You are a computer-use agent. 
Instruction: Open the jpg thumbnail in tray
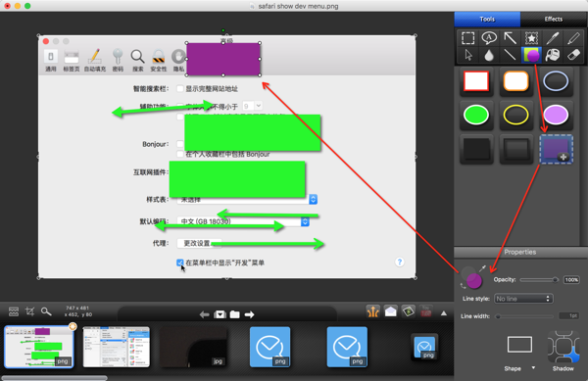pyautogui.click(x=193, y=347)
